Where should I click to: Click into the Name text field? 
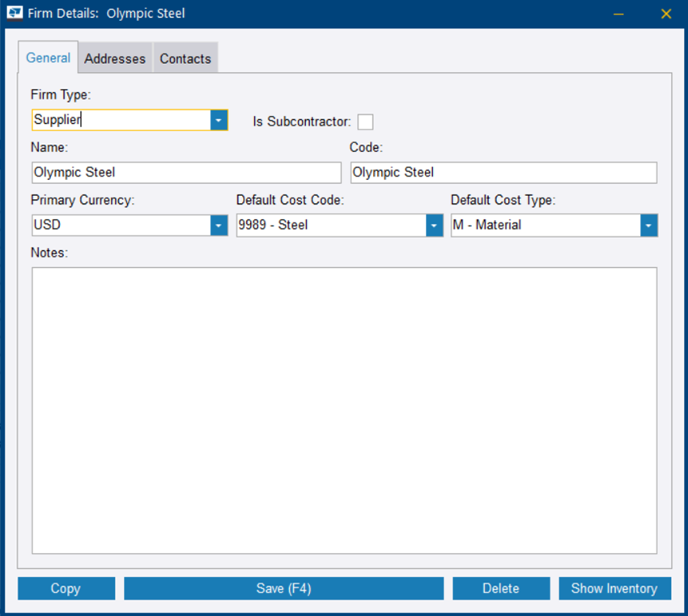(186, 172)
